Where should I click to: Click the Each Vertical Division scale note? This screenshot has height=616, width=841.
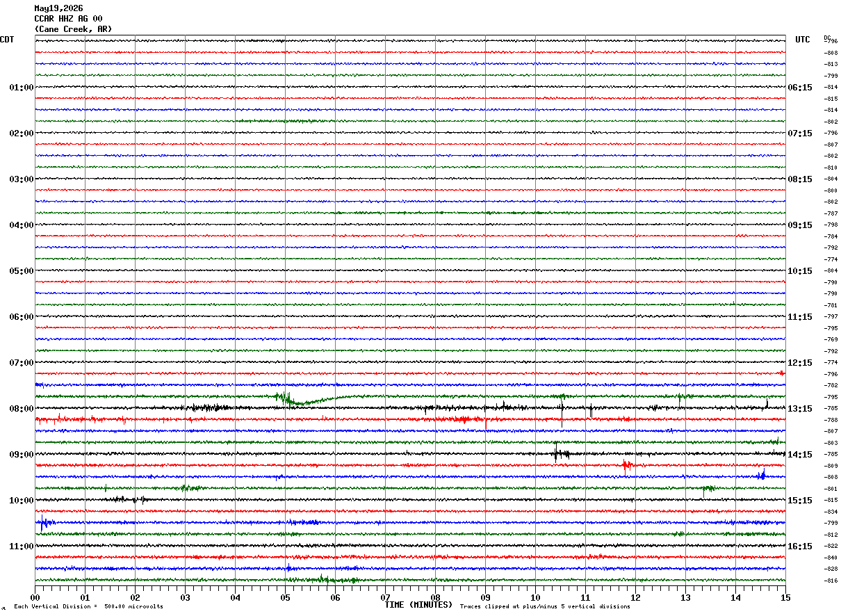point(89,606)
